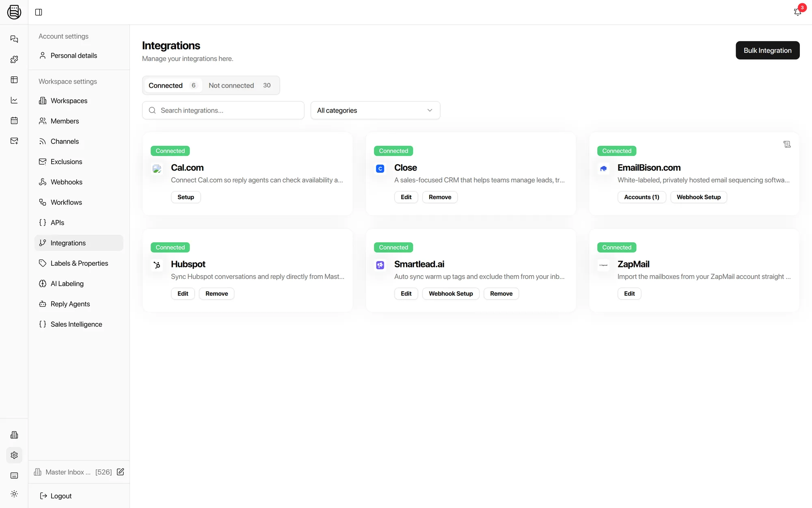Click Remove on the Smartlead.ai card
812x508 pixels.
click(501, 293)
